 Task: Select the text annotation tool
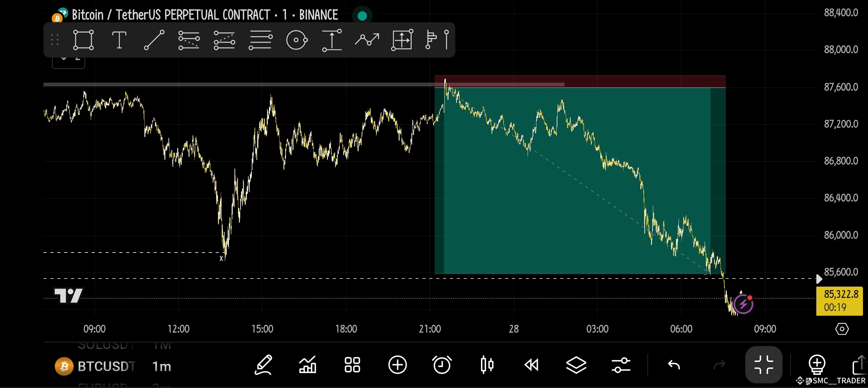pos(120,40)
